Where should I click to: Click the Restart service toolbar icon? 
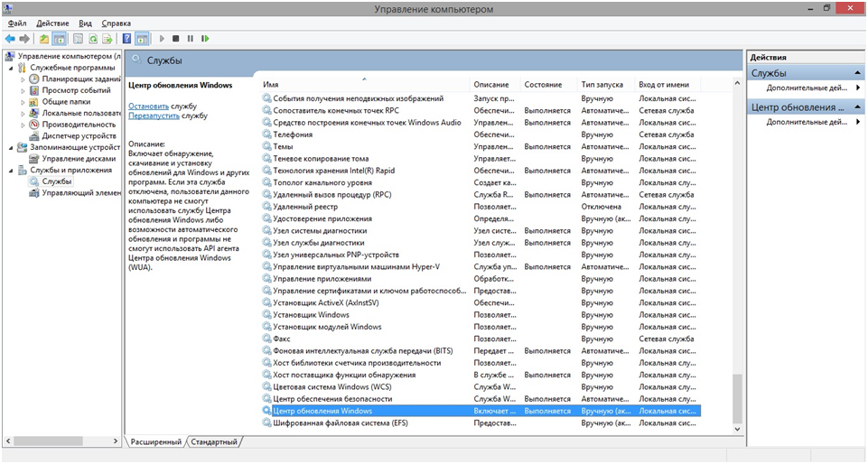coord(205,39)
